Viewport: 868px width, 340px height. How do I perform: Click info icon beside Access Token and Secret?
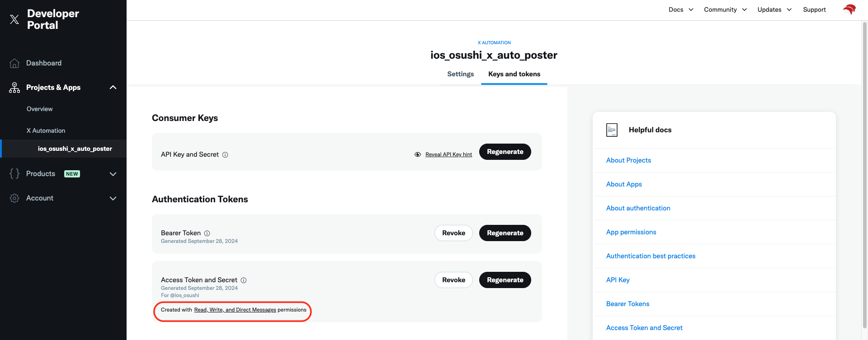(244, 280)
